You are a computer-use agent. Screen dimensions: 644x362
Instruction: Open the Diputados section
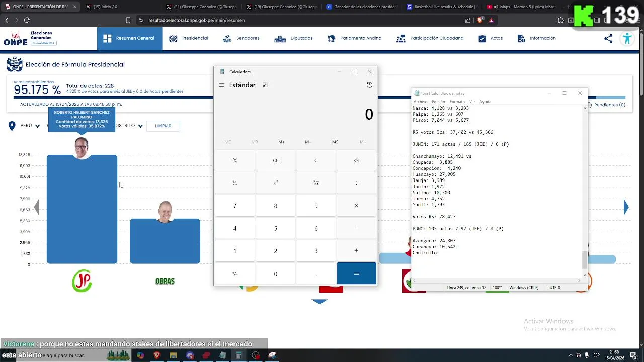pyautogui.click(x=293, y=38)
